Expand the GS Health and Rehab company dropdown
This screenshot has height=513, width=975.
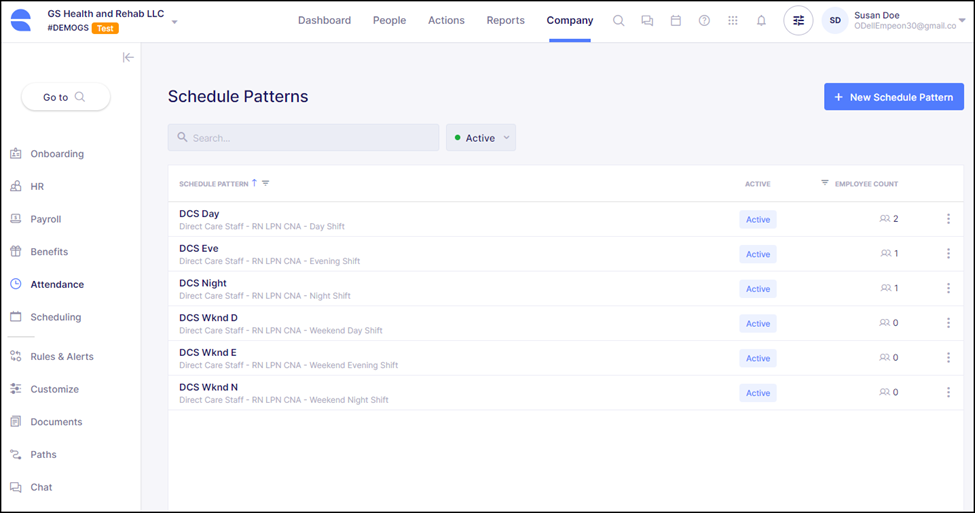click(175, 21)
